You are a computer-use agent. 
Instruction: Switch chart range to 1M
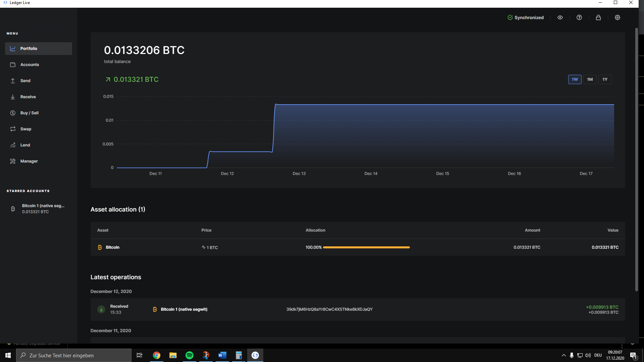click(x=590, y=79)
